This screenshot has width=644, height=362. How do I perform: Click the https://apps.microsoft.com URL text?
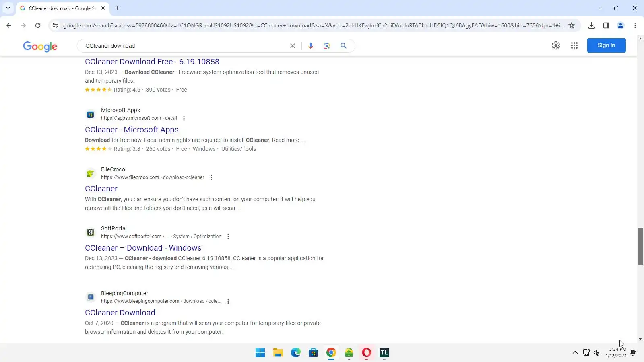[131, 118]
